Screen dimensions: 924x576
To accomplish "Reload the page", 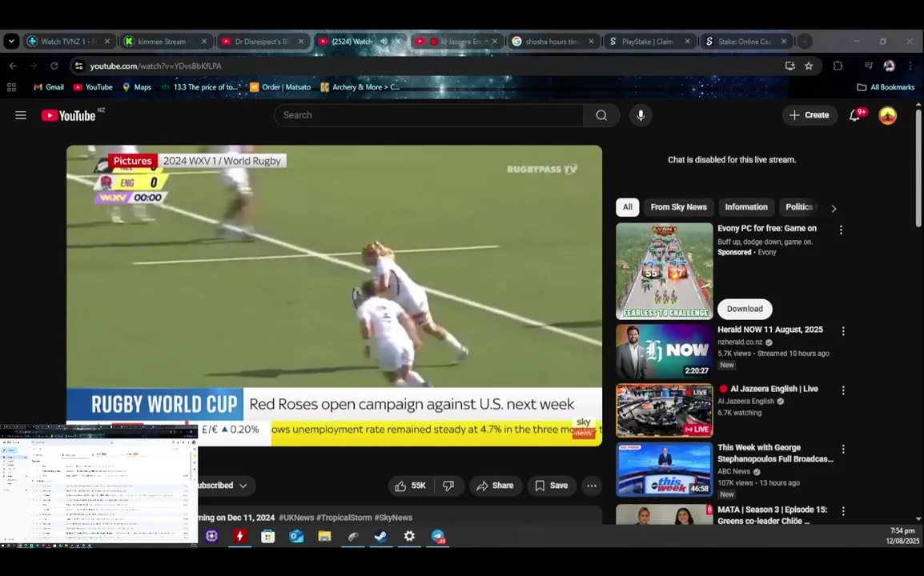I will pos(54,66).
